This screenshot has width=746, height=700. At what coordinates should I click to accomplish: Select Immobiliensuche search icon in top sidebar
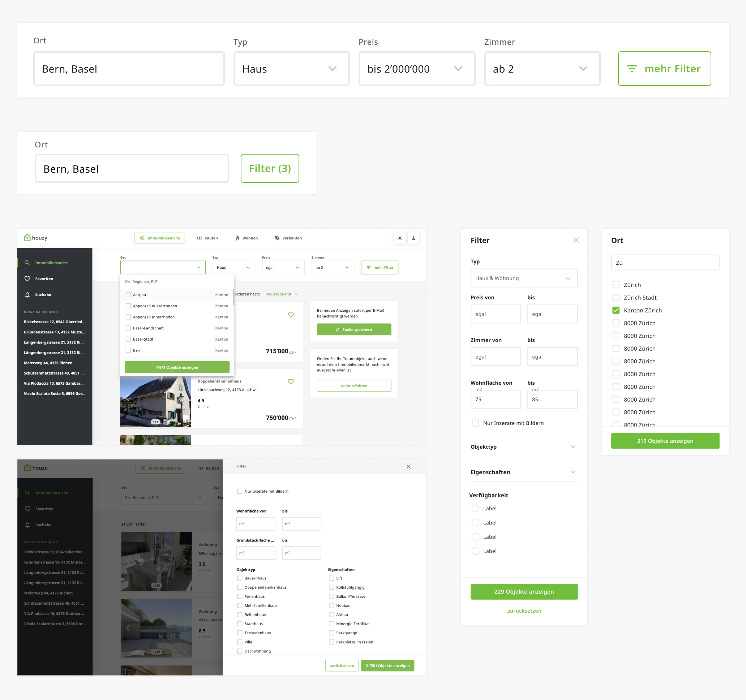coord(27,263)
